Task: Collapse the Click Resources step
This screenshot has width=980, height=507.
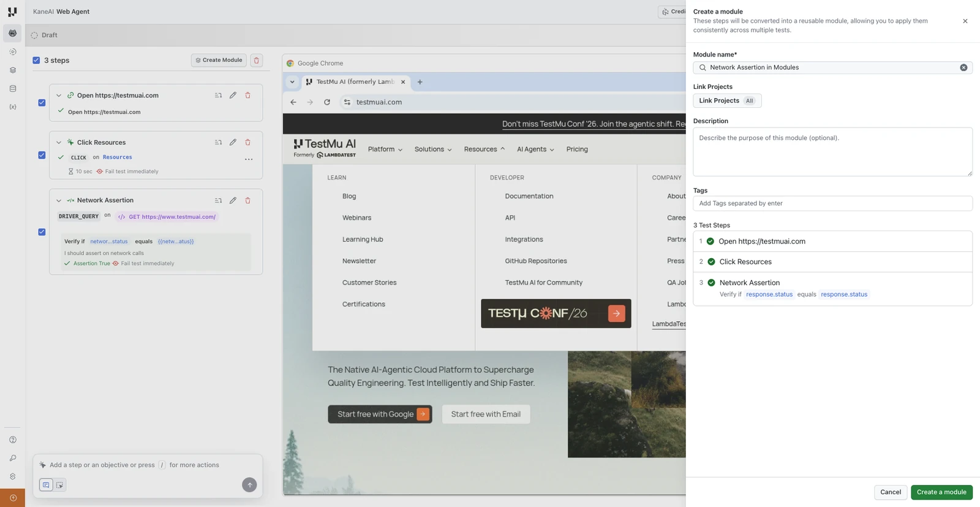Action: [59, 143]
